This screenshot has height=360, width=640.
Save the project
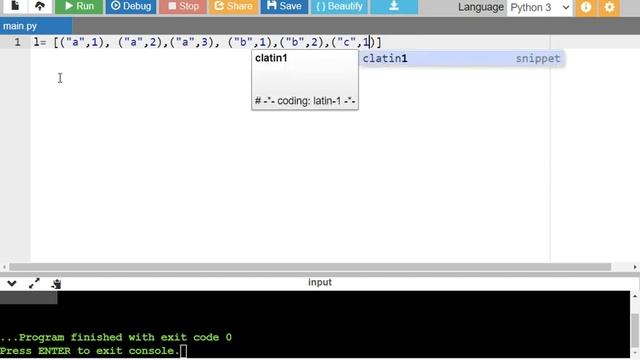[284, 6]
